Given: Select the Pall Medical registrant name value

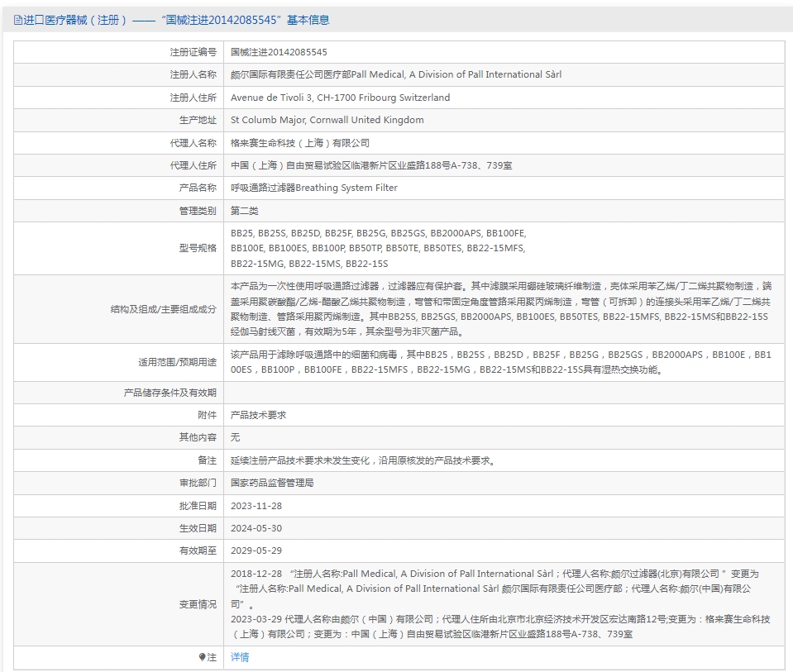Looking at the screenshot, I should tap(396, 74).
